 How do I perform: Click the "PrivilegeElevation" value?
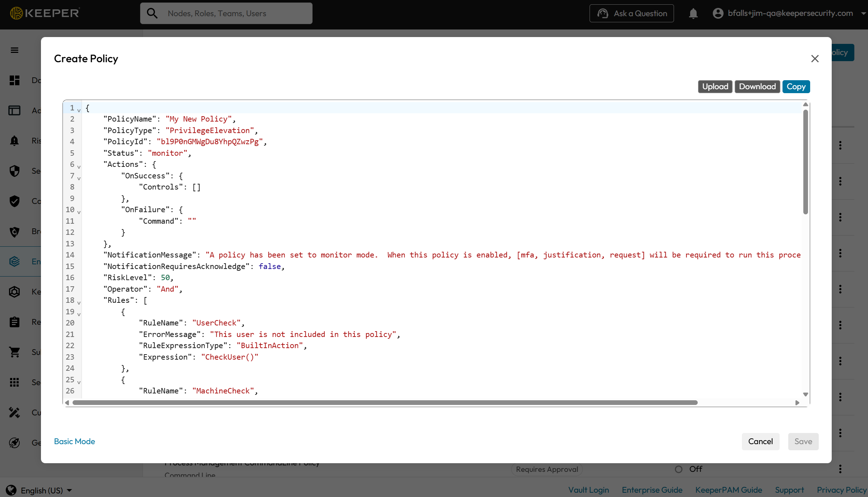[210, 131]
